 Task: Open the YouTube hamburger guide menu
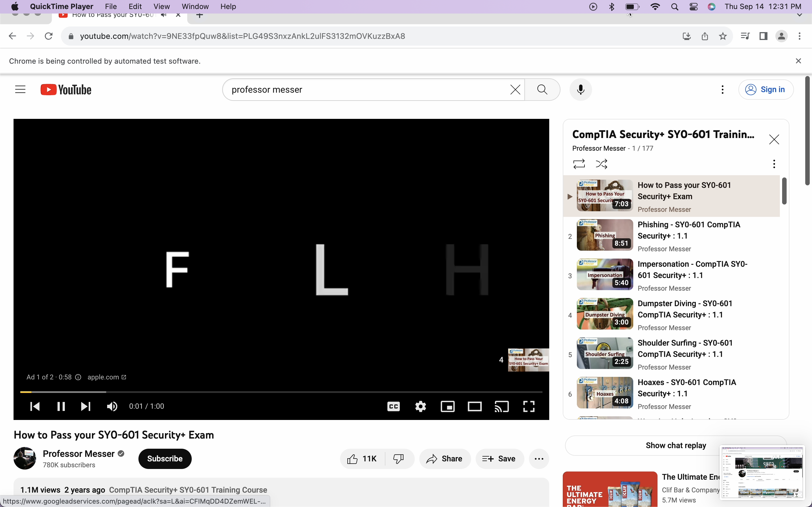21,90
